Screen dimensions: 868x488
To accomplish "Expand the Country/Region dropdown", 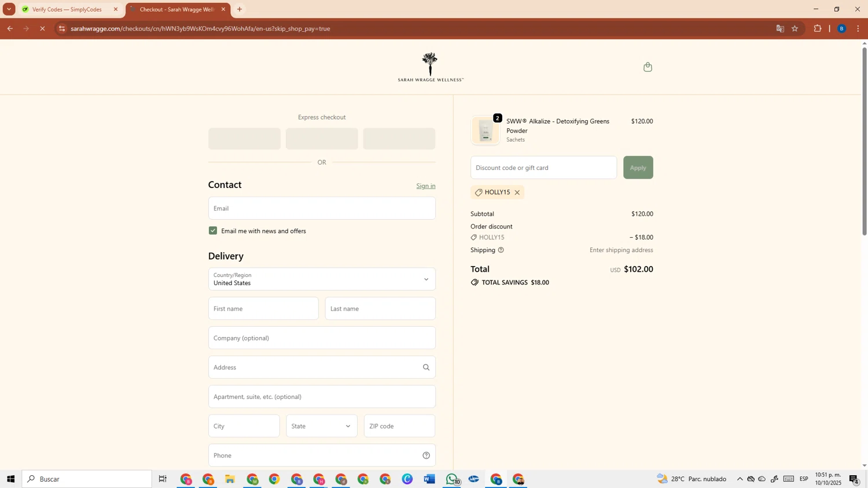I will pyautogui.click(x=322, y=279).
